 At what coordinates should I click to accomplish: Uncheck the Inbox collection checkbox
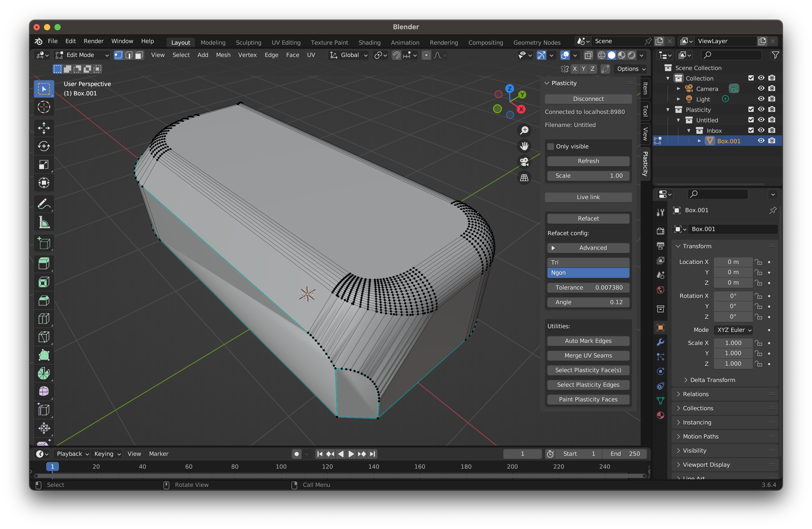point(751,130)
